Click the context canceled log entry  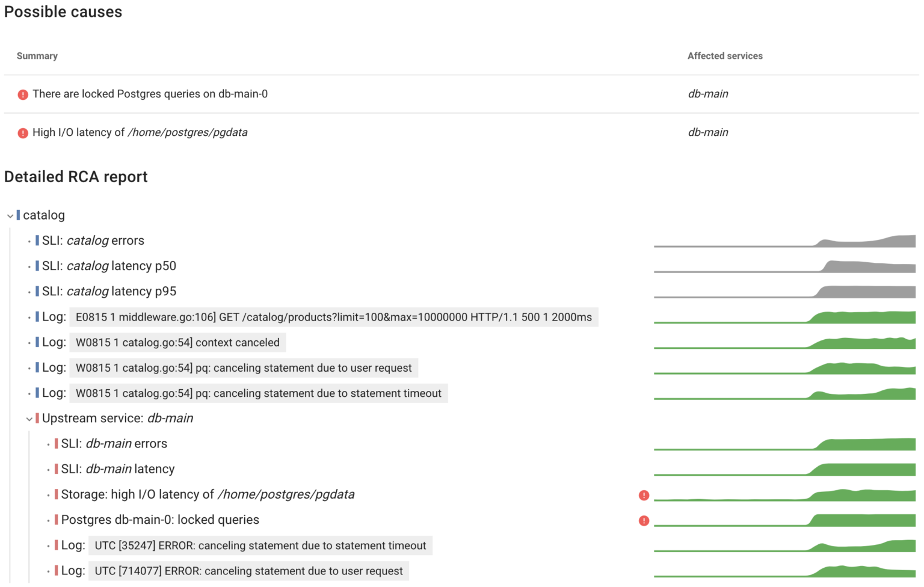point(179,342)
